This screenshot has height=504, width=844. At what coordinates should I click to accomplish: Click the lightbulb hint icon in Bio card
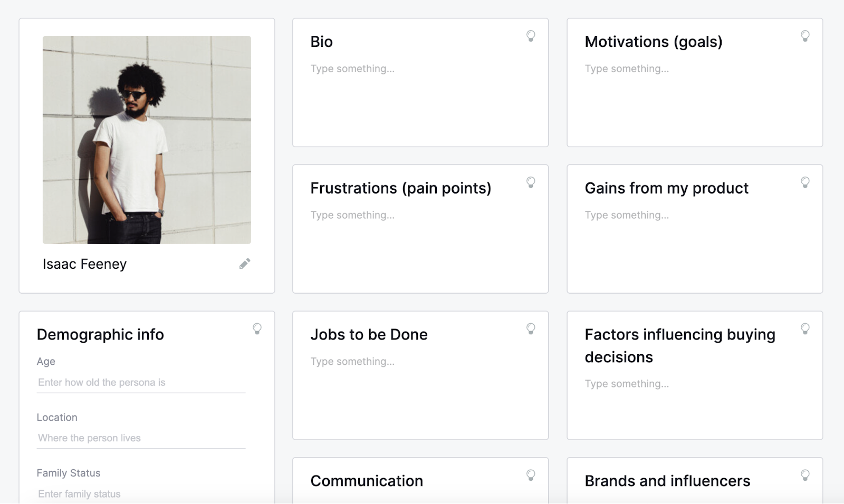coord(531,36)
